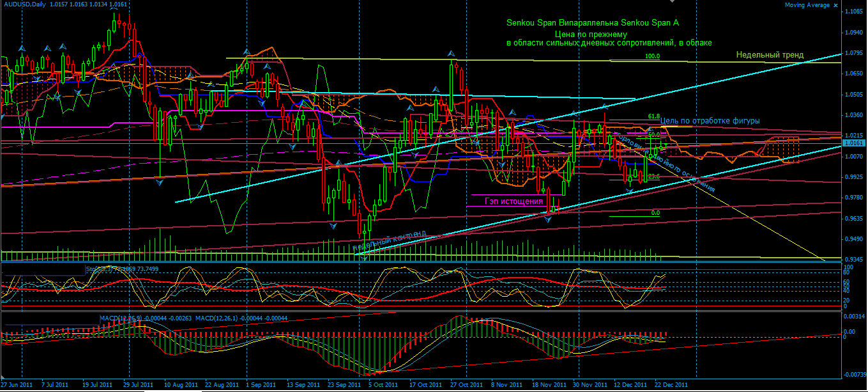Click the Fibonacci 61.8 level label

coord(653,116)
